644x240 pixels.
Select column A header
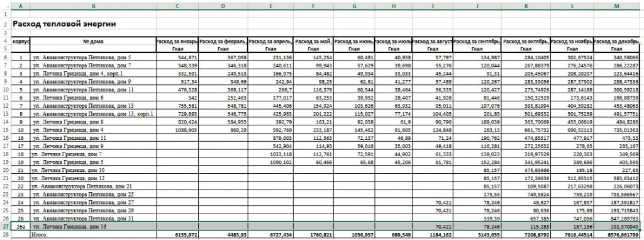click(21, 6)
